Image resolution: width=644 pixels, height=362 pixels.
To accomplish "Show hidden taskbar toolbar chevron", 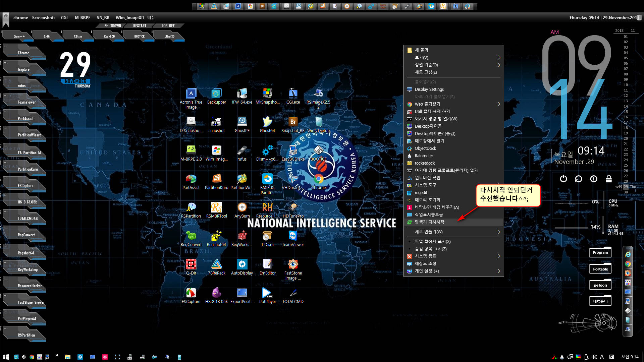I will (x=57, y=355).
